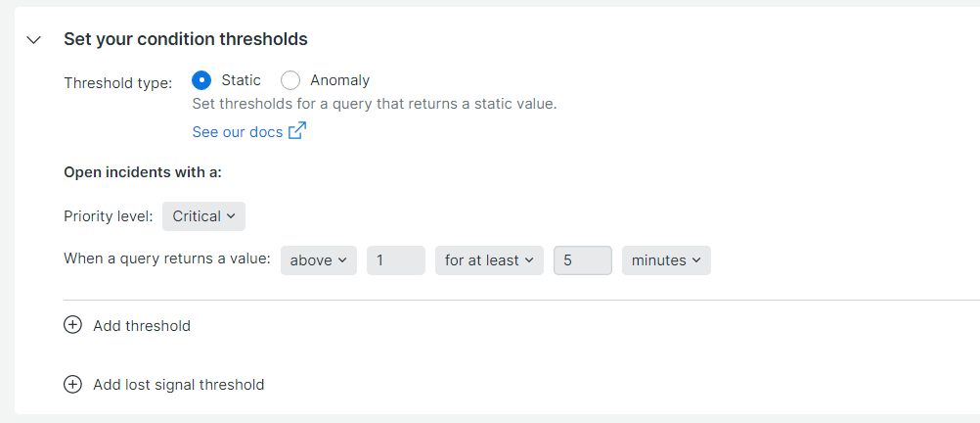Click the Add lost signal threshold text
This screenshot has height=423, width=980.
(x=179, y=385)
